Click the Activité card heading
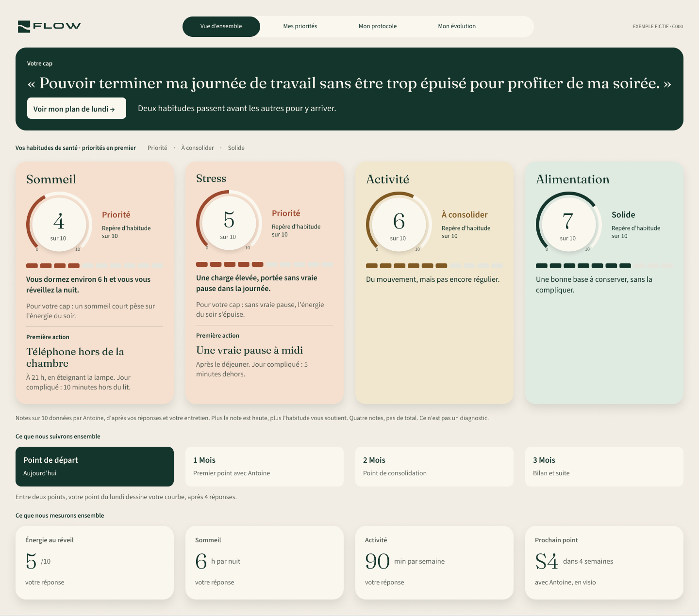Viewport: 699px width, 616px height. coord(387,179)
